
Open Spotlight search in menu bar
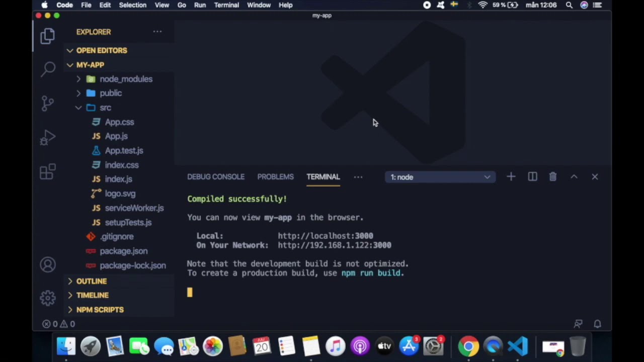(569, 5)
